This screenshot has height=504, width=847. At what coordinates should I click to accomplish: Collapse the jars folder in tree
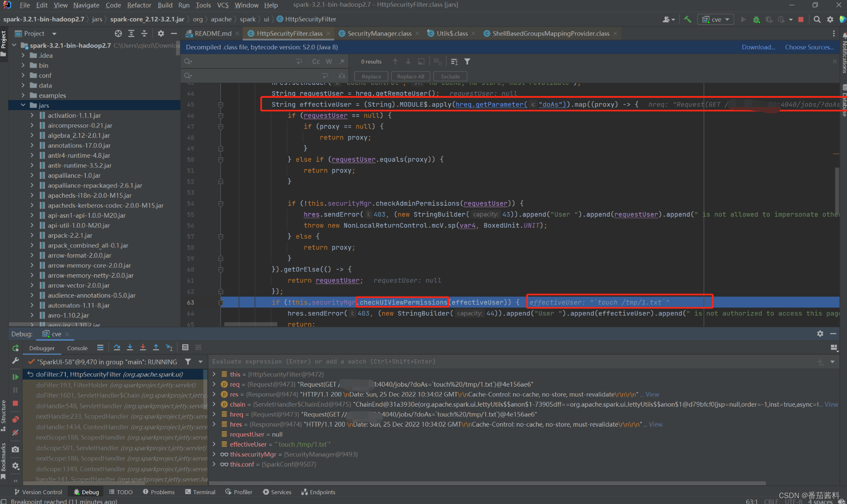coord(23,105)
